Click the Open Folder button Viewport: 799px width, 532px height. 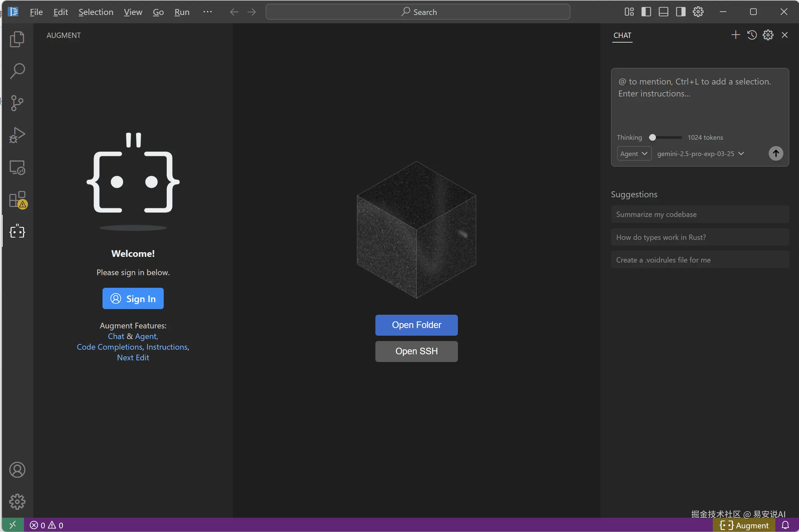click(x=416, y=325)
